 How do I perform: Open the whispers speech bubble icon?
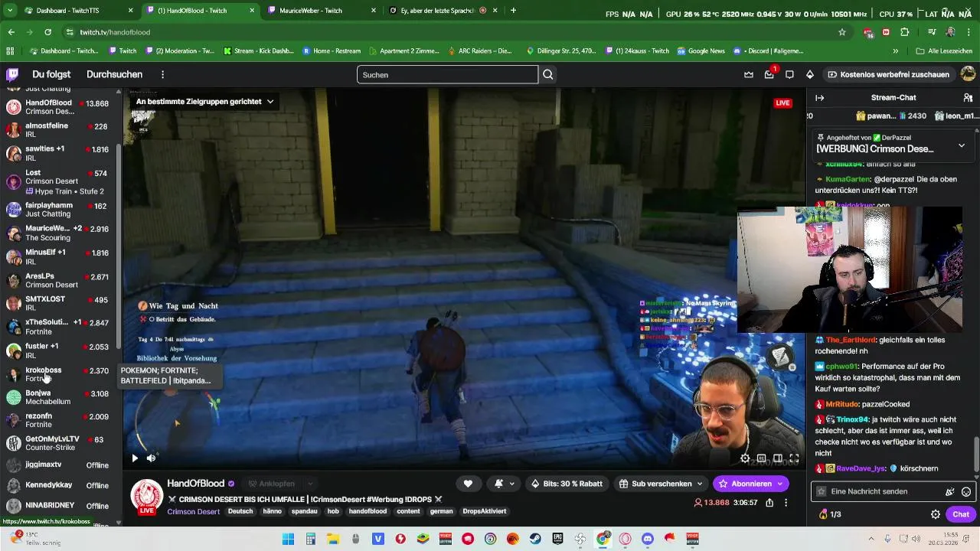tap(789, 74)
